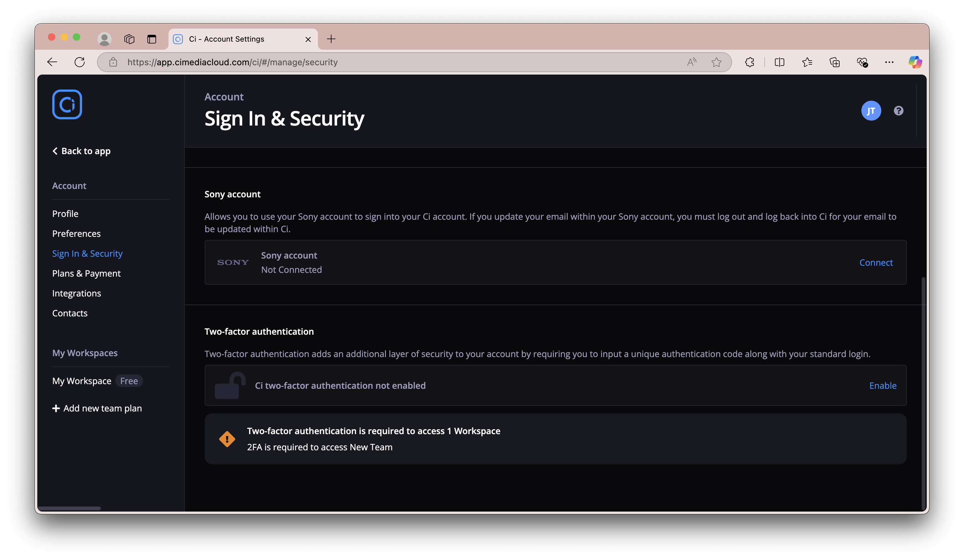Enable Ci two-factor authentication

pos(883,386)
